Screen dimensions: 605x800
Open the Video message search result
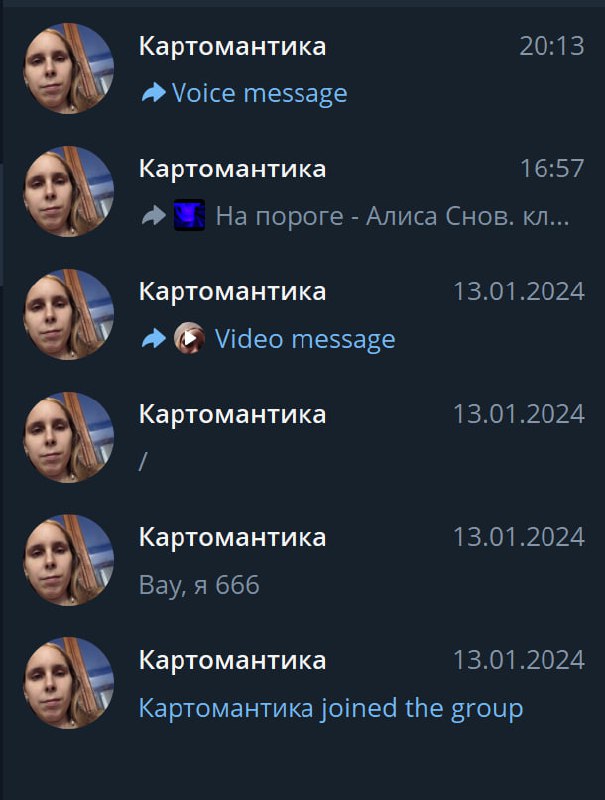pyautogui.click(x=302, y=314)
